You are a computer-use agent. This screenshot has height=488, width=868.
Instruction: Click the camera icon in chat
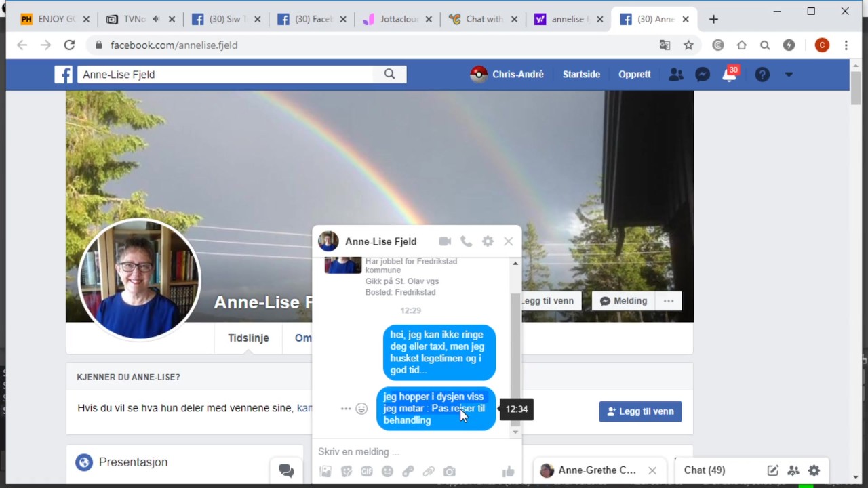click(x=449, y=472)
